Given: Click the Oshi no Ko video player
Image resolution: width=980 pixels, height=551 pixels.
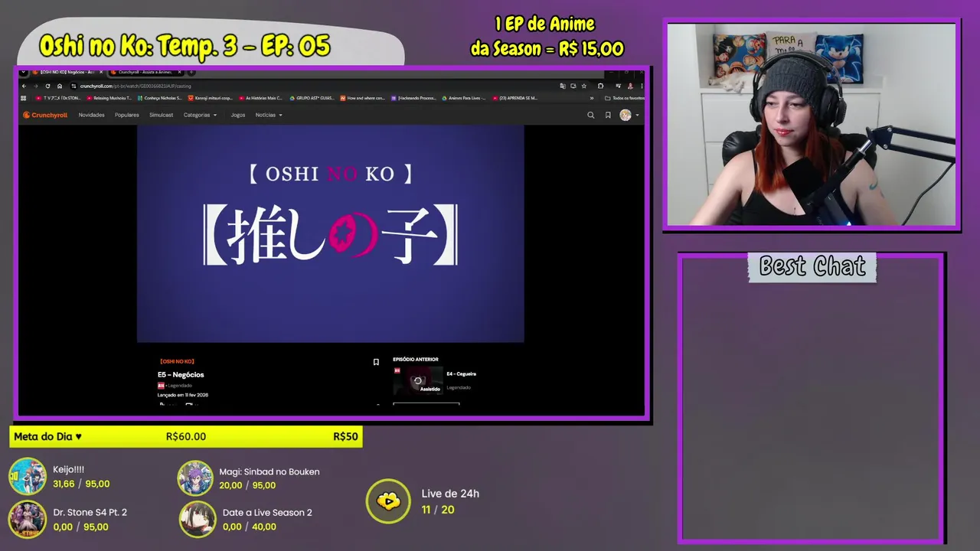Looking at the screenshot, I should pos(330,233).
